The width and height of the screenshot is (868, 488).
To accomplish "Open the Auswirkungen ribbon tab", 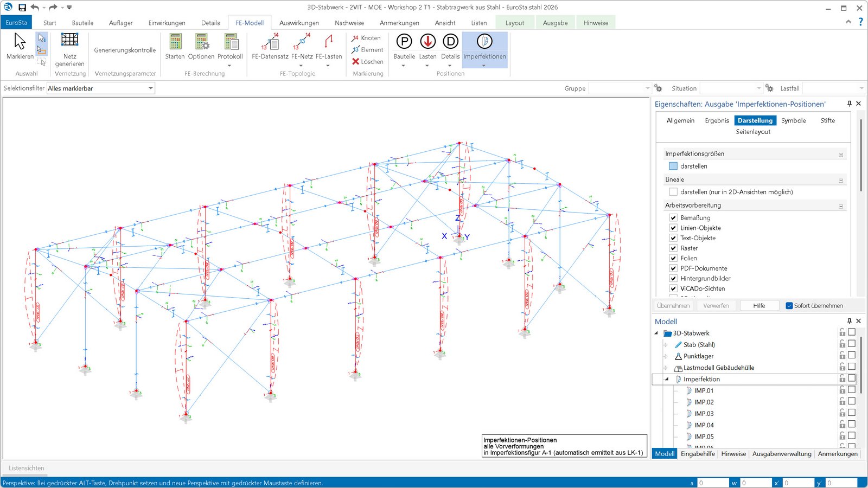I will (299, 23).
